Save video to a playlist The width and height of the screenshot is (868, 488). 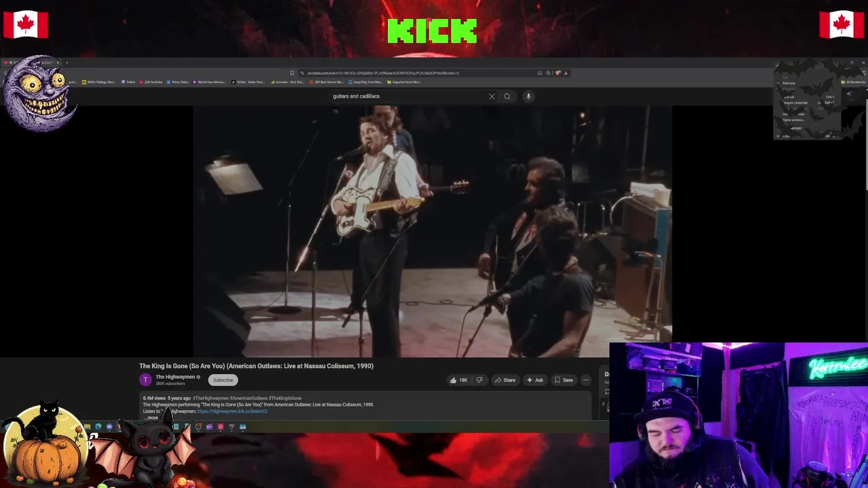click(x=564, y=380)
